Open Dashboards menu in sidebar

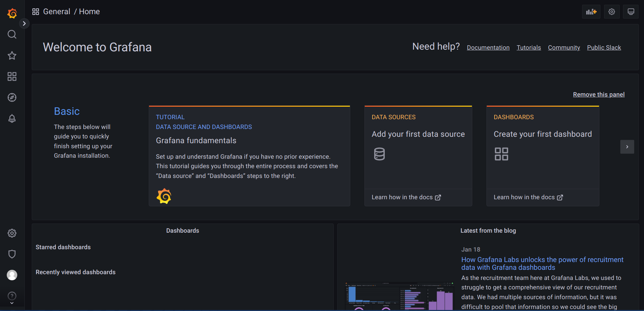tap(12, 77)
